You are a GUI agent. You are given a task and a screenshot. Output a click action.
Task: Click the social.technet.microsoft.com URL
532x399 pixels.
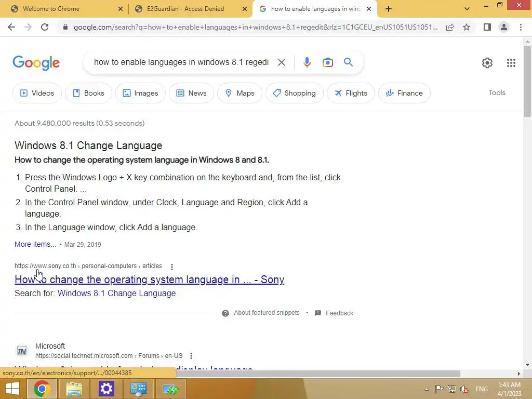(109, 356)
